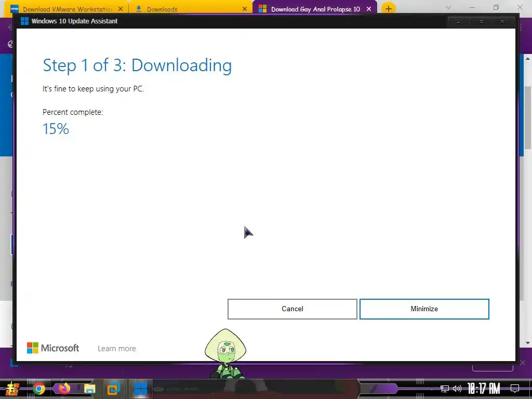Close the browser window

click(520, 7)
